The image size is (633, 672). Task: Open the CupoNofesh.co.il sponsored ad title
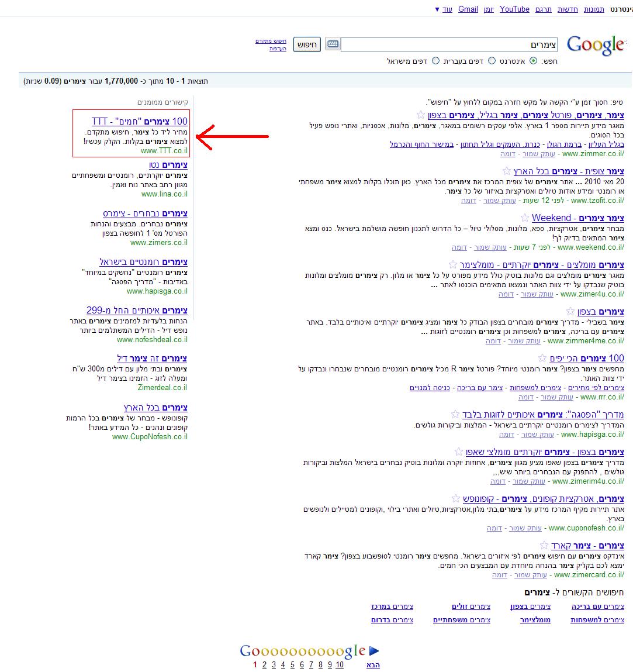[155, 408]
